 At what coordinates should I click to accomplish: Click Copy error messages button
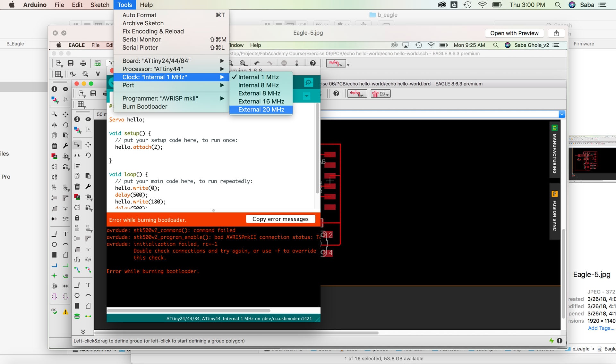tap(280, 219)
